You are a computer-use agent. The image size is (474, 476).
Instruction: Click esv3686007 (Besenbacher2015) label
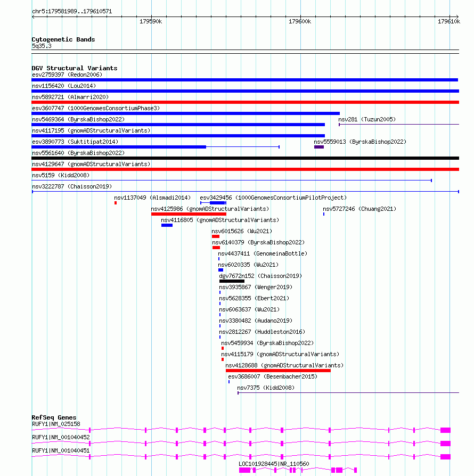(x=273, y=377)
